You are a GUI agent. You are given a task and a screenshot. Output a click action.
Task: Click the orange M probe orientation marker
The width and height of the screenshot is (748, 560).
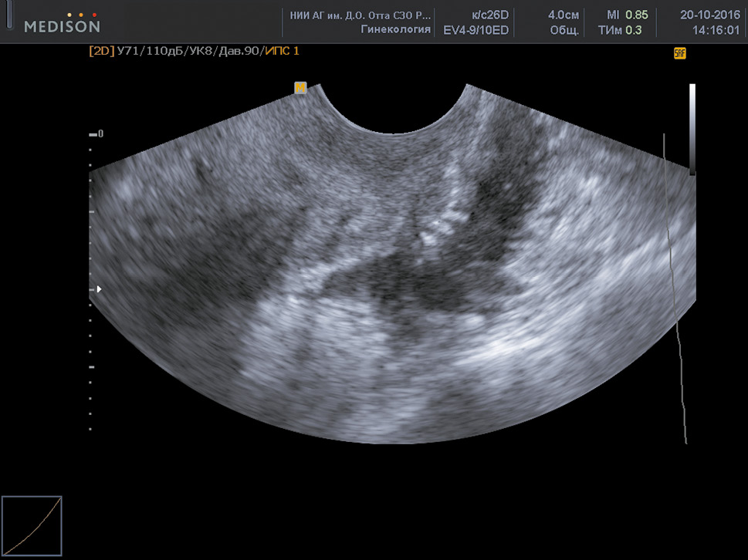pos(300,88)
